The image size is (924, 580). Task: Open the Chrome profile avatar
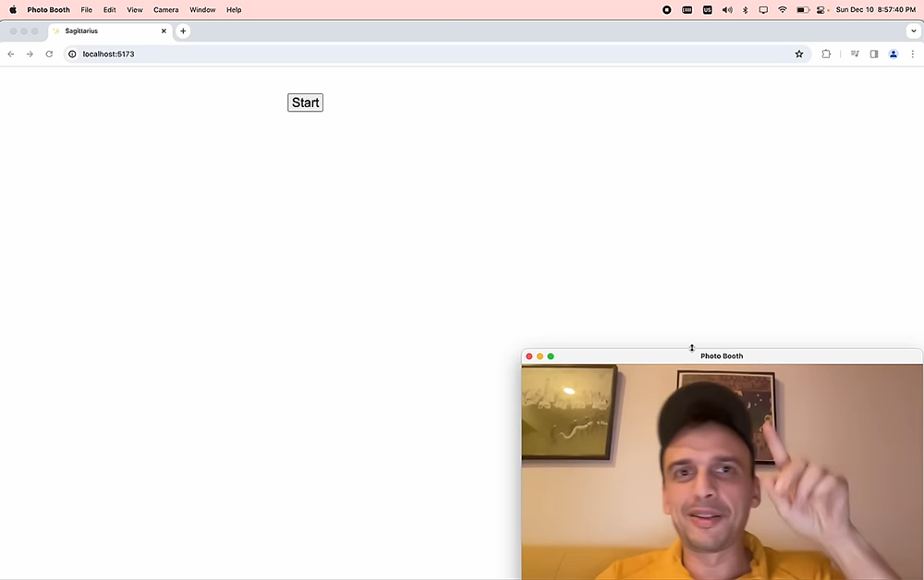pos(894,54)
